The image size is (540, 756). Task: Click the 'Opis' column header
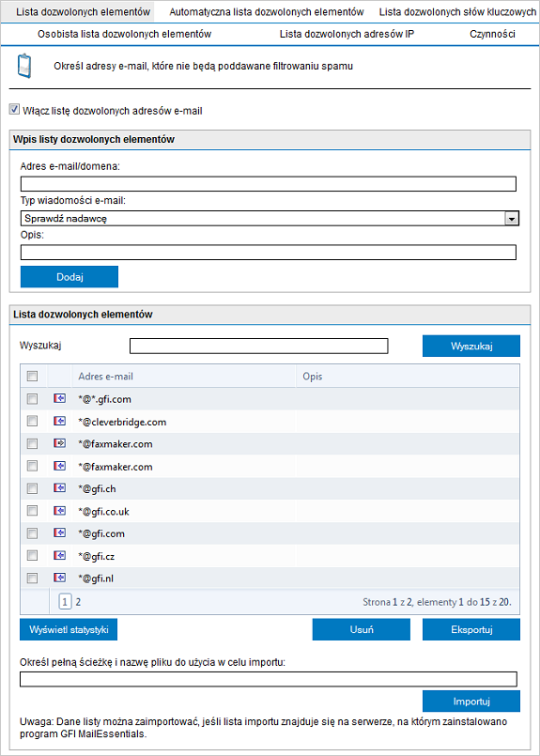coord(313,377)
